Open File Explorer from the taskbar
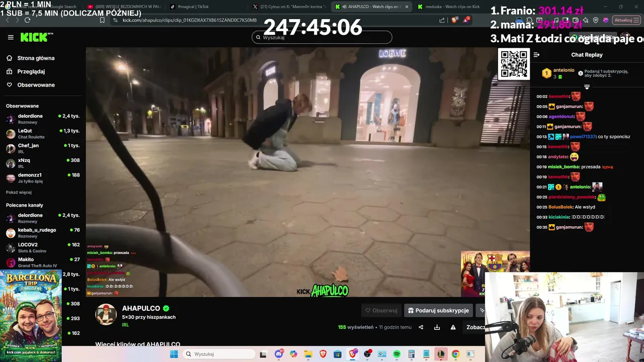This screenshot has width=644, height=362. [x=308, y=354]
